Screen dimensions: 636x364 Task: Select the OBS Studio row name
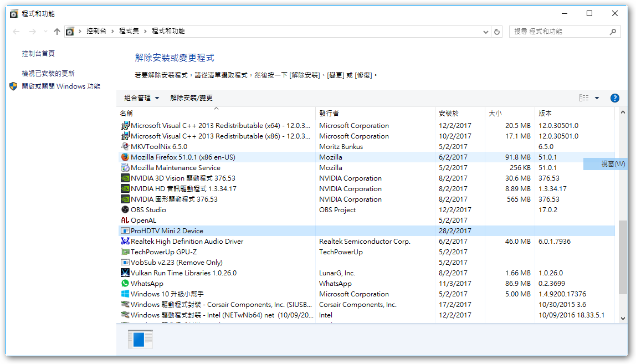click(x=148, y=210)
